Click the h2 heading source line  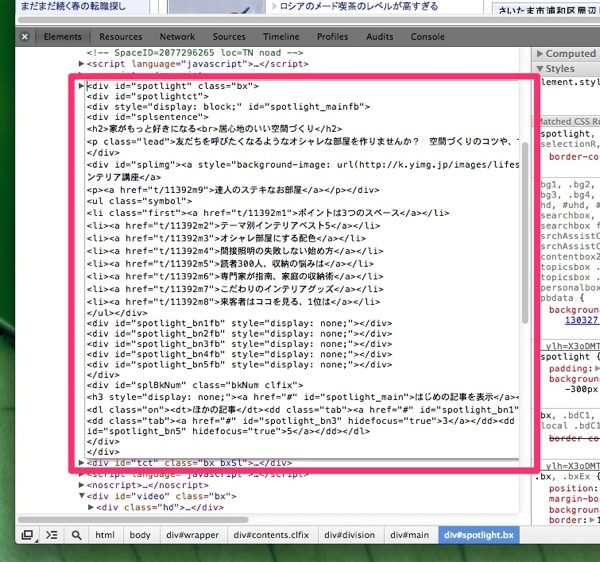214,129
